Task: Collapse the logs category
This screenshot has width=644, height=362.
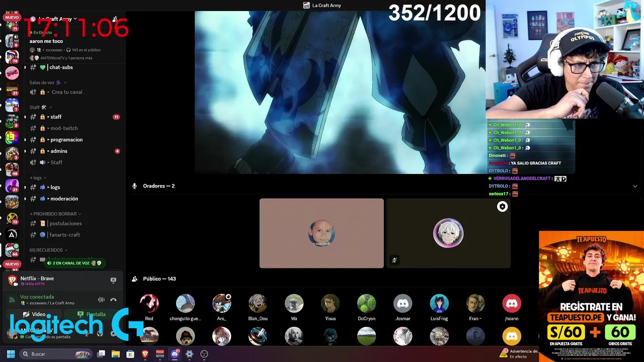Action: coord(39,177)
